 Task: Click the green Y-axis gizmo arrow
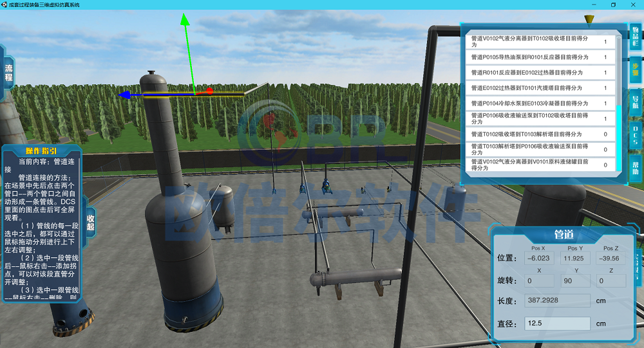pyautogui.click(x=185, y=19)
